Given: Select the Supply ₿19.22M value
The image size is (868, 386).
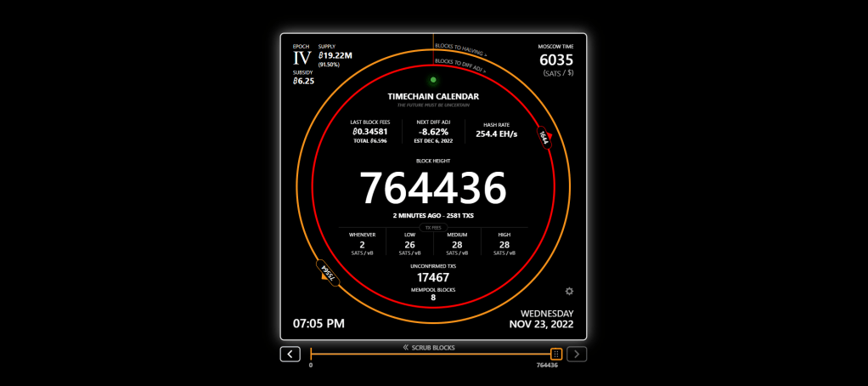Looking at the screenshot, I should [335, 55].
